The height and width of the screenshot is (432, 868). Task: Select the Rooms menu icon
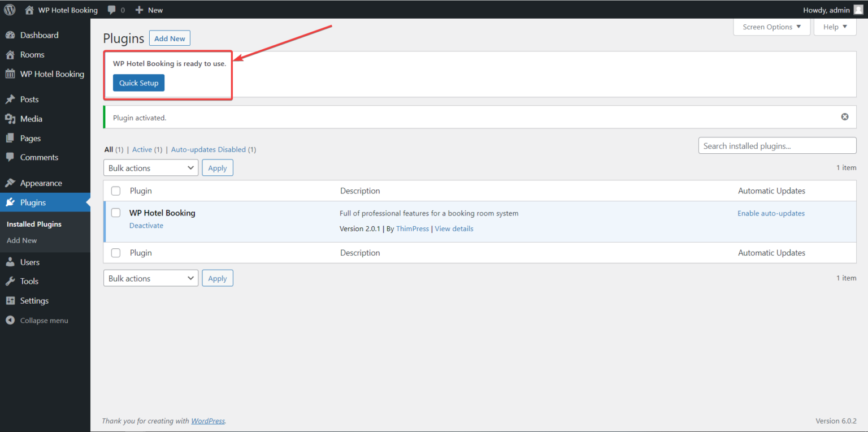point(11,54)
